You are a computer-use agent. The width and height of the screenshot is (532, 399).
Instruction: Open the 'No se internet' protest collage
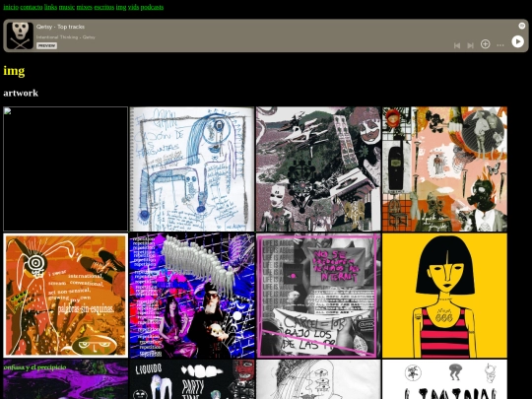pos(318,296)
